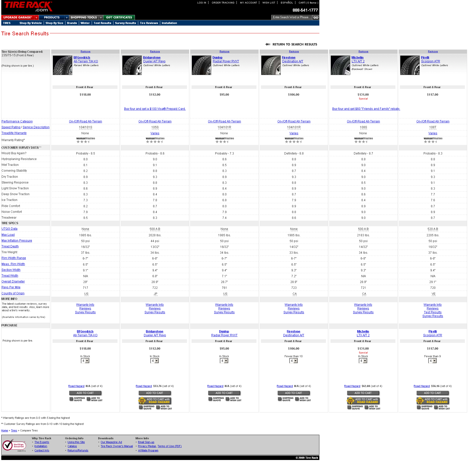Add Dunlop Radial Rover to cart
The width and height of the screenshot is (476, 462).
coord(224,393)
